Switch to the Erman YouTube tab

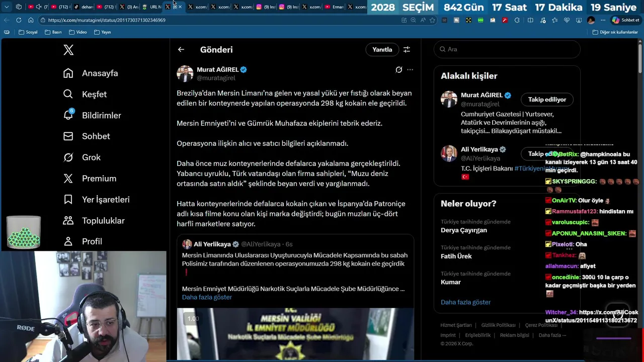pos(334,7)
